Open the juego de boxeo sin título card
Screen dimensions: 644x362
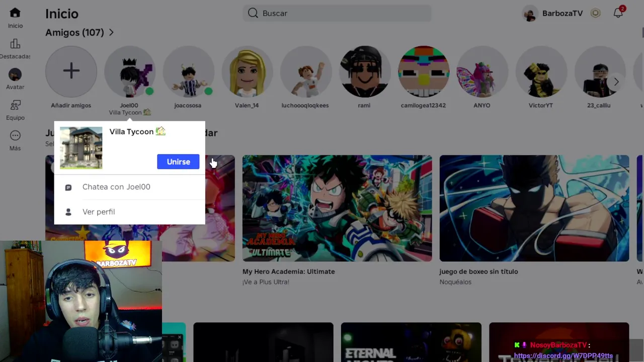534,208
